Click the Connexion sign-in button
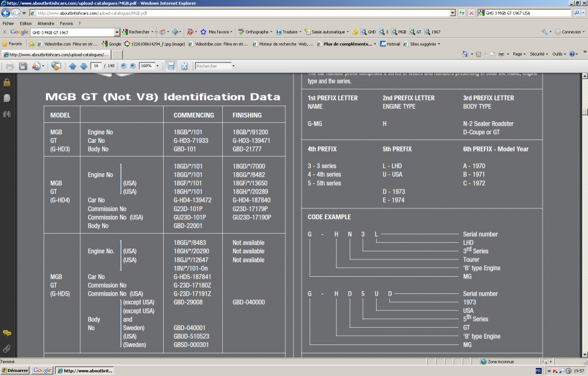Screen dimensions: 588x376 click(569, 32)
